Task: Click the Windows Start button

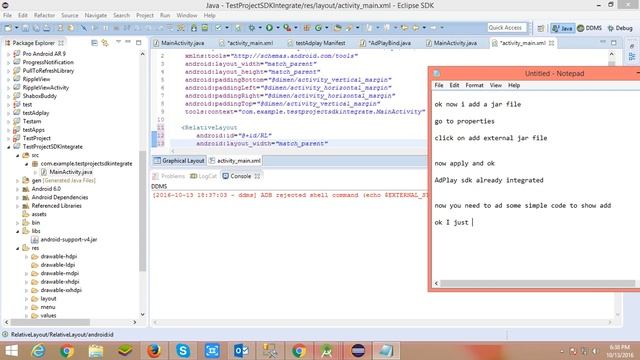Action: click(x=11, y=351)
